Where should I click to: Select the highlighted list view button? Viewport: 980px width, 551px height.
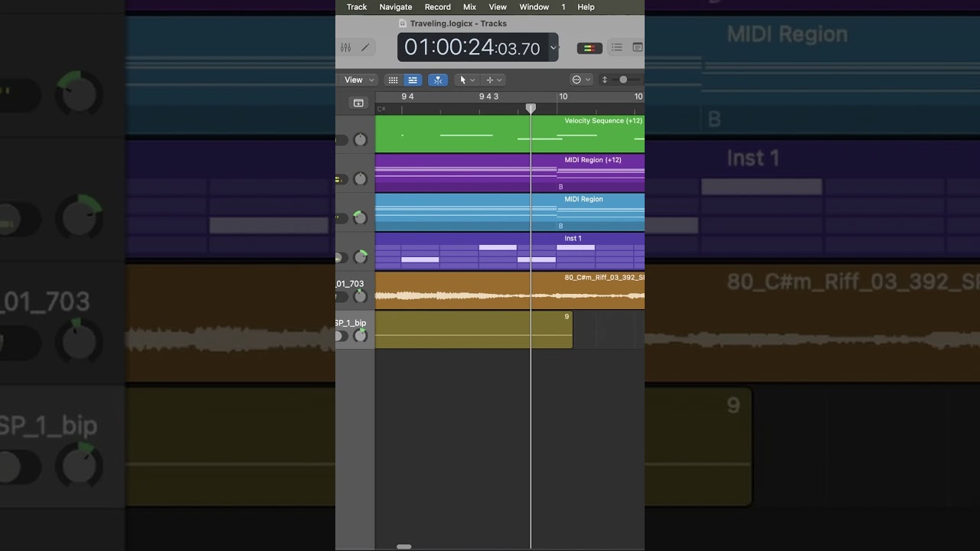tap(413, 80)
